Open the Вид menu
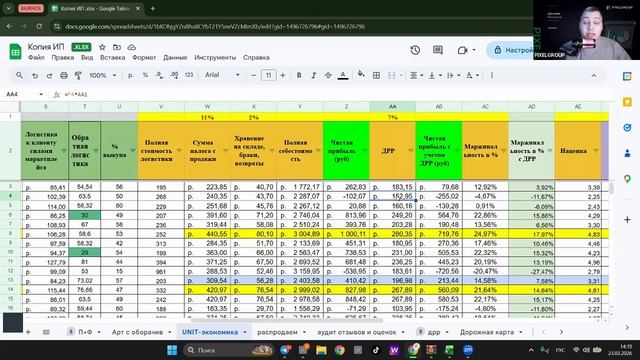This screenshot has height=360, width=640. (87, 58)
